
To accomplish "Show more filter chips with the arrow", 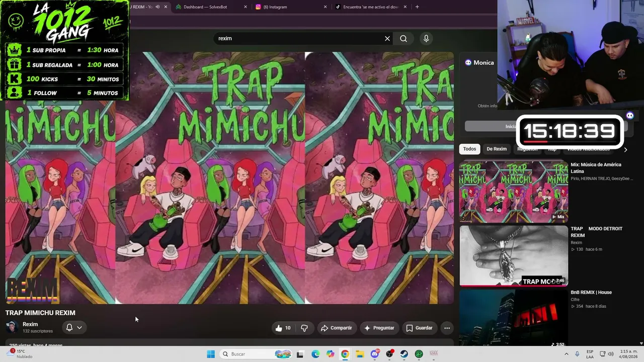I will point(625,149).
